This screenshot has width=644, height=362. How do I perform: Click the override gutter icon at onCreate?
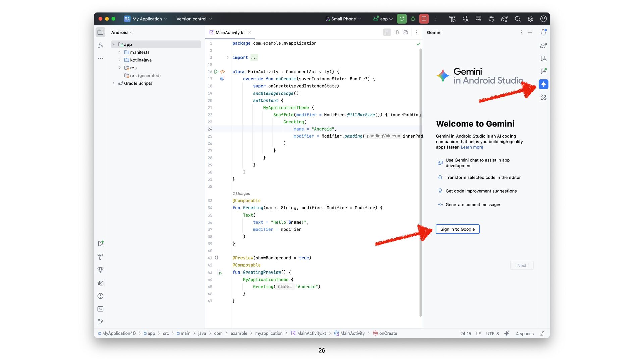pos(222,79)
